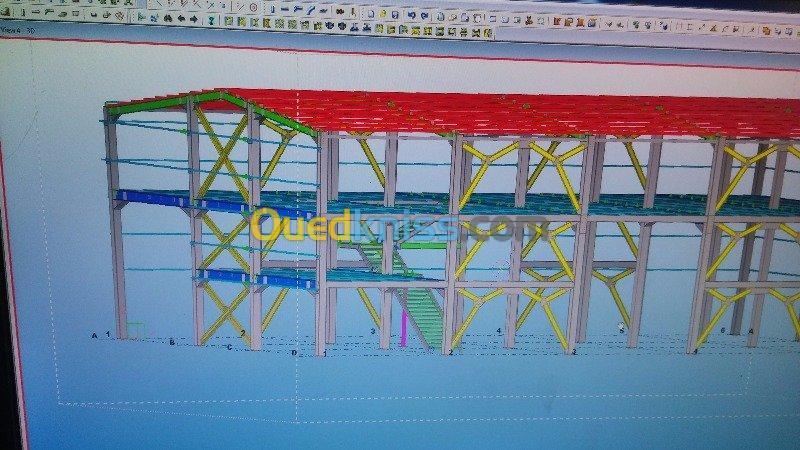800x450 pixels.
Task: Click the first orange book icon in upper toolbar
Action: pos(557,22)
